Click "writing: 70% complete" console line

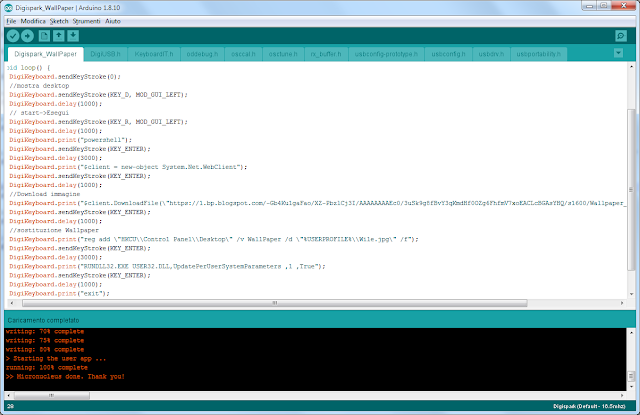point(45,332)
